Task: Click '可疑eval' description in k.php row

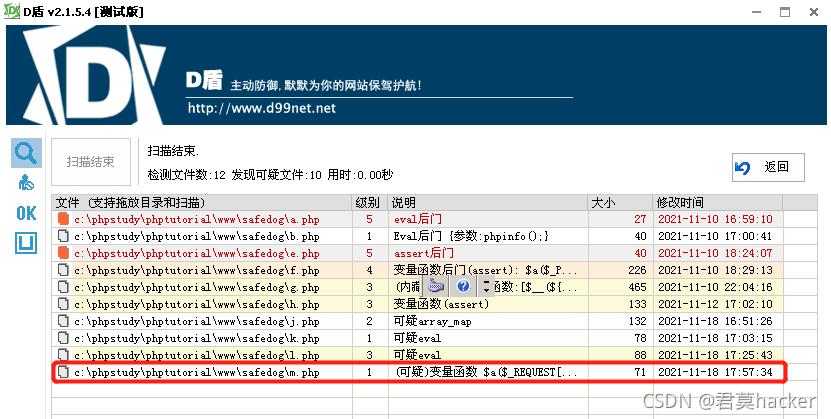Action: [x=417, y=337]
